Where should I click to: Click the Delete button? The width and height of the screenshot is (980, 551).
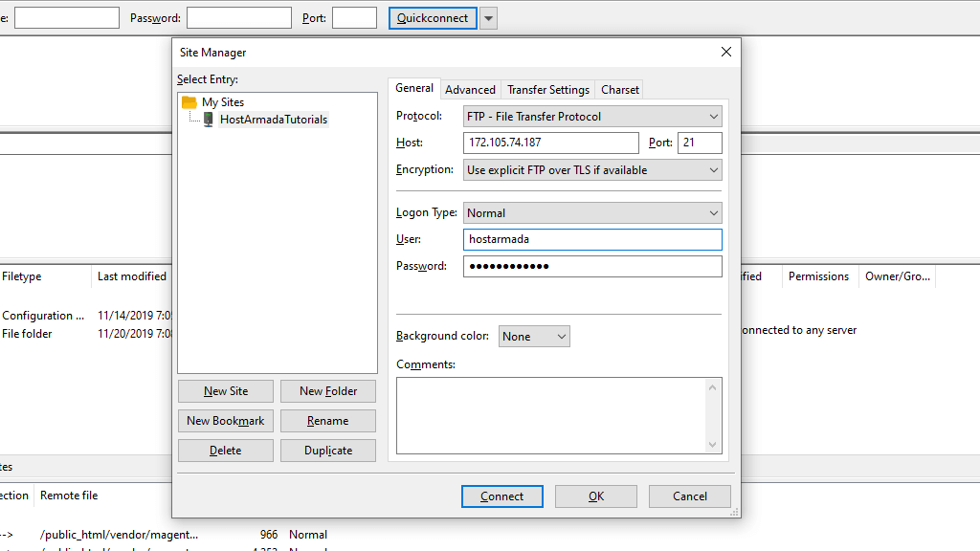[x=226, y=451]
